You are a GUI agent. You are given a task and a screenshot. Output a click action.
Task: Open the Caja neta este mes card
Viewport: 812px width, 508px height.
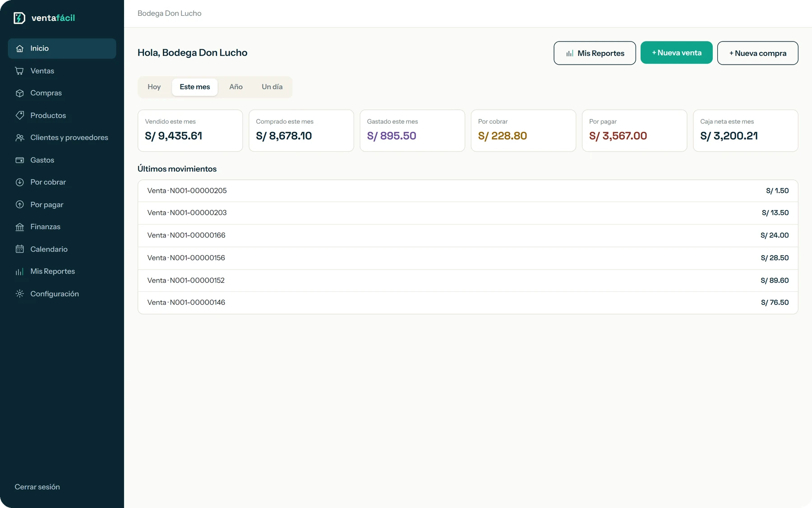coord(745,130)
